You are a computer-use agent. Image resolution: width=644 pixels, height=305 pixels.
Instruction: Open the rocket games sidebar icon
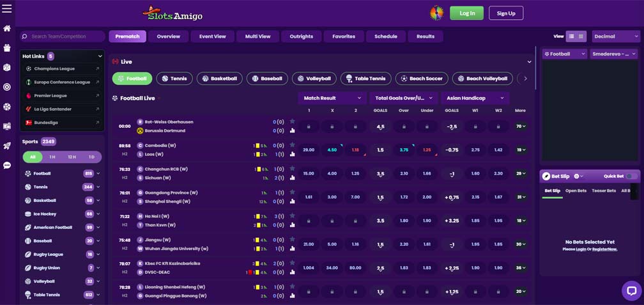click(x=6, y=146)
